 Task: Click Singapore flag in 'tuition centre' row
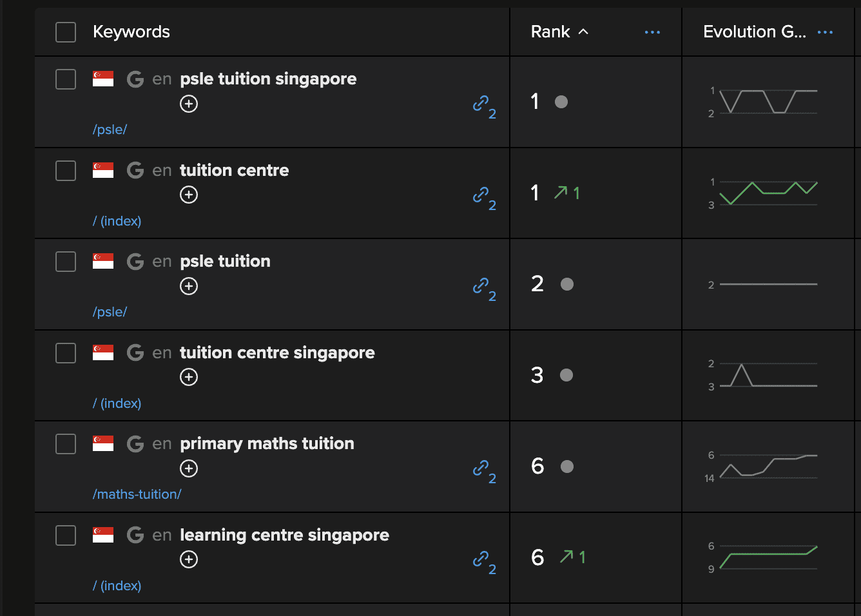(x=103, y=170)
